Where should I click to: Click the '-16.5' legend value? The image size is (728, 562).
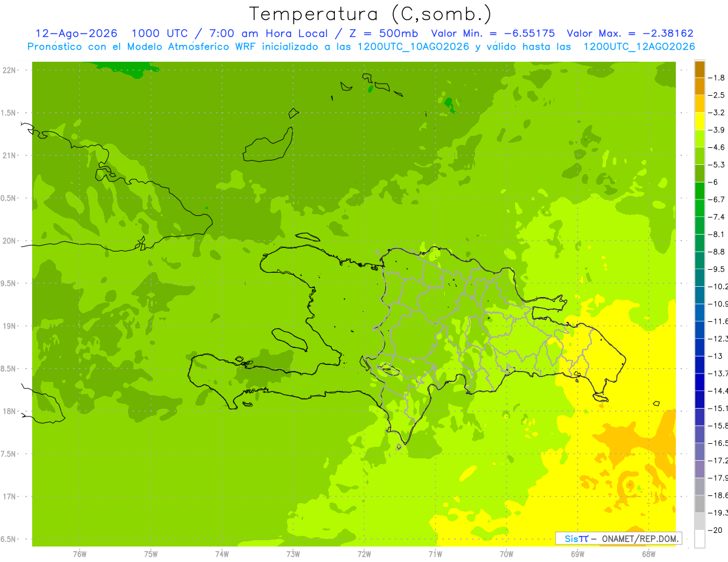pos(718,443)
